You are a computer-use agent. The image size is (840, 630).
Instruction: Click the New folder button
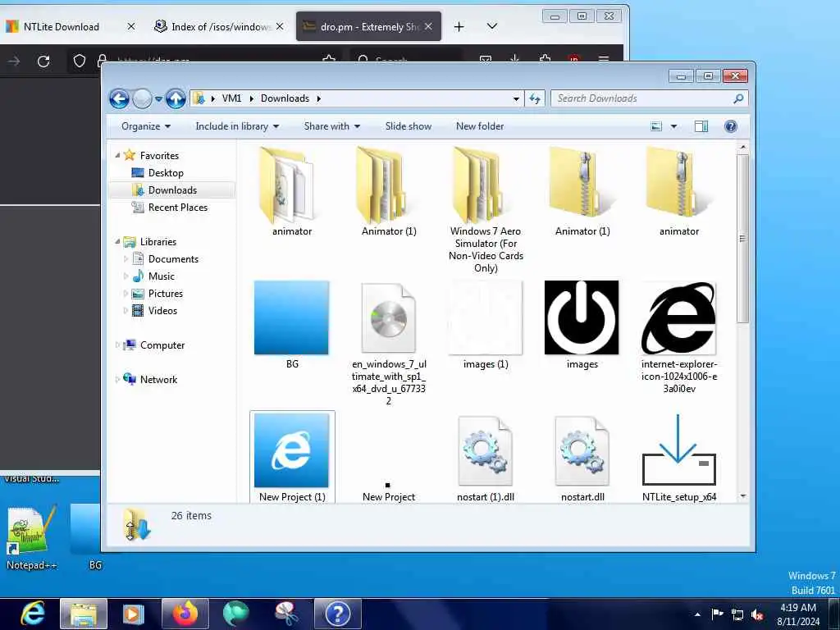click(x=480, y=126)
